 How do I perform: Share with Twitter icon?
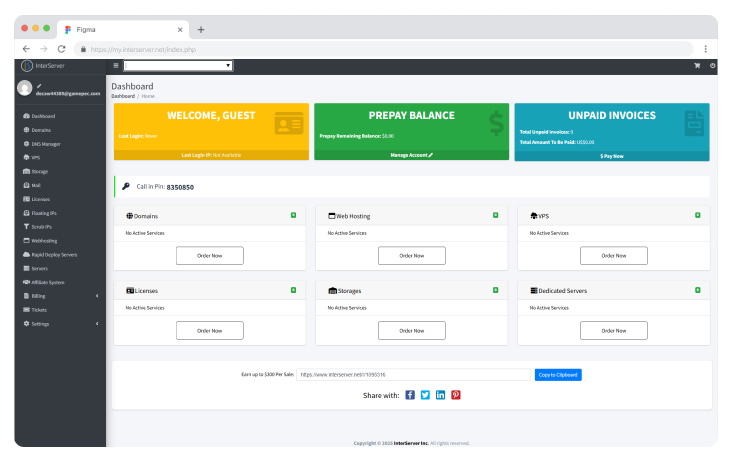(x=425, y=395)
